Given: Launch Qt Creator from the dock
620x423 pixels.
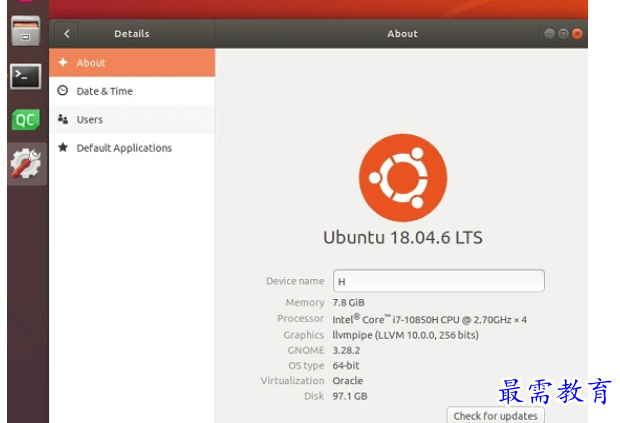Looking at the screenshot, I should coord(26,120).
